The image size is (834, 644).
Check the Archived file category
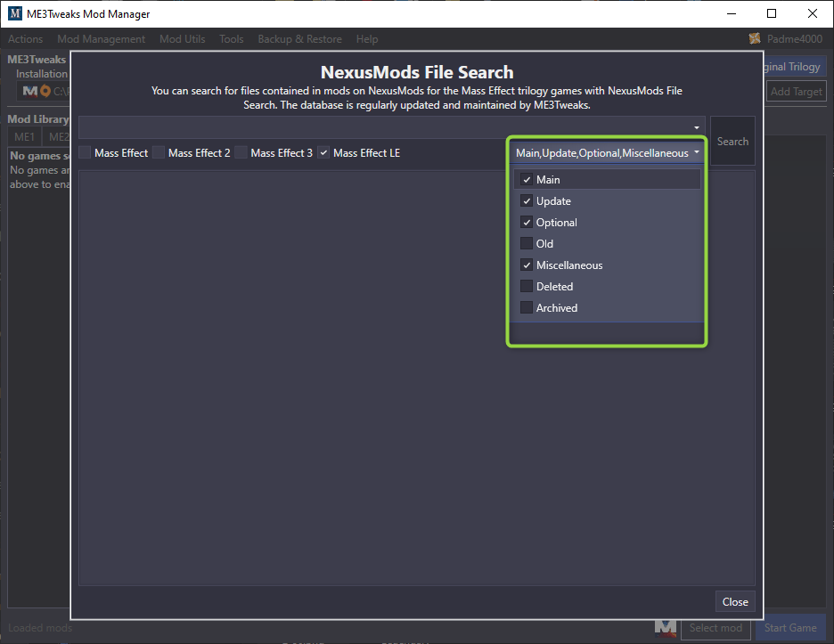(527, 307)
